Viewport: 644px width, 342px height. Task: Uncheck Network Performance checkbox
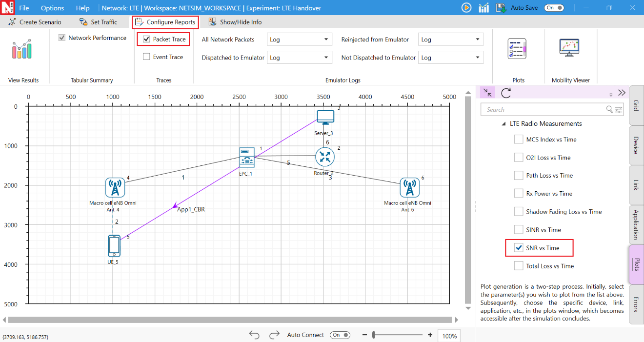[x=62, y=38]
